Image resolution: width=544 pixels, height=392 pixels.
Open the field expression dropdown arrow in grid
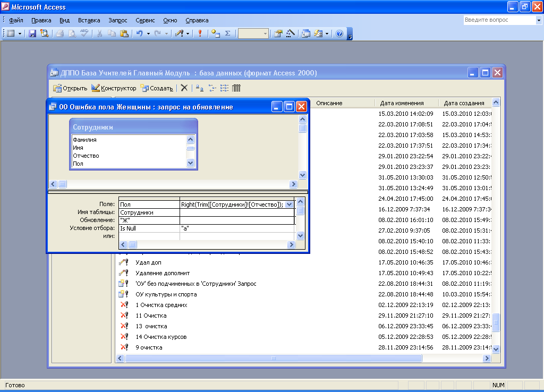[290, 204]
